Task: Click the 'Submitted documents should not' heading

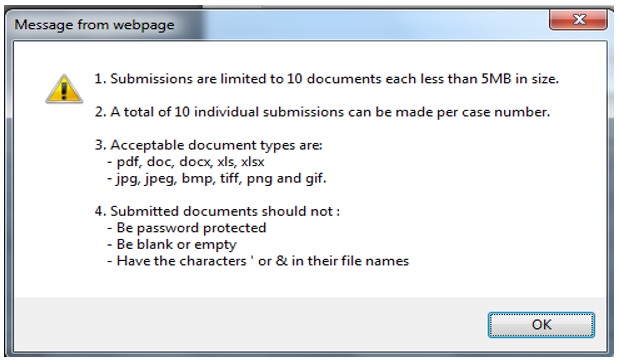Action: pyautogui.click(x=217, y=211)
